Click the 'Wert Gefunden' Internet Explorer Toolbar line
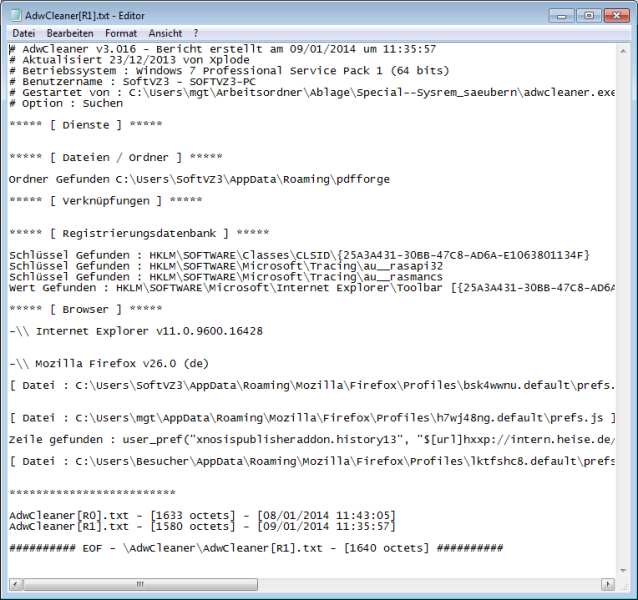This screenshot has height=600, width=638. [x=312, y=288]
